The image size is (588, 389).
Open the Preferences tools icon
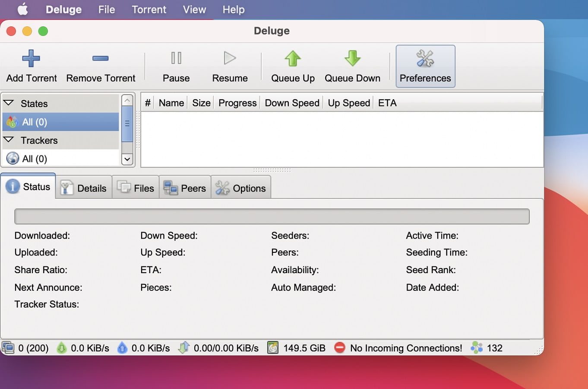pos(425,58)
